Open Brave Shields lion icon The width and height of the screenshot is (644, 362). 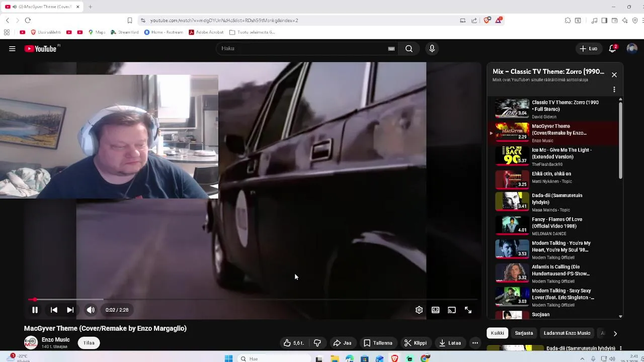coord(487,21)
